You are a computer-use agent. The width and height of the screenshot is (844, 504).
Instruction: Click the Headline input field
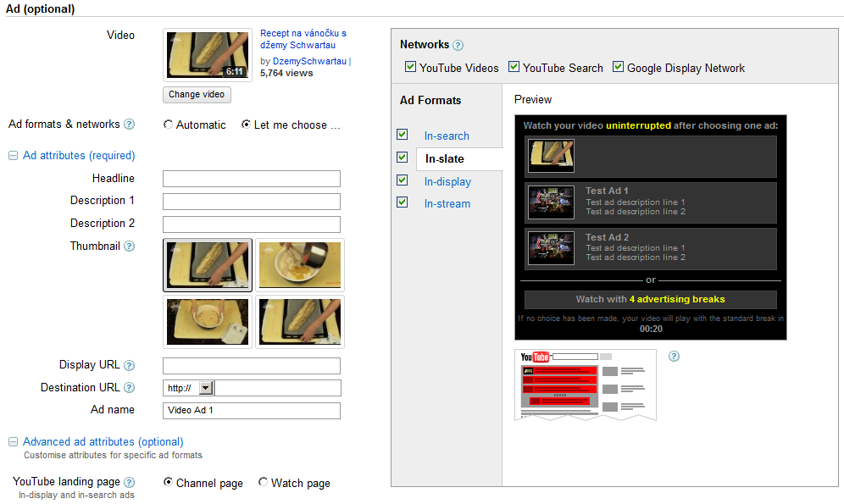251,179
